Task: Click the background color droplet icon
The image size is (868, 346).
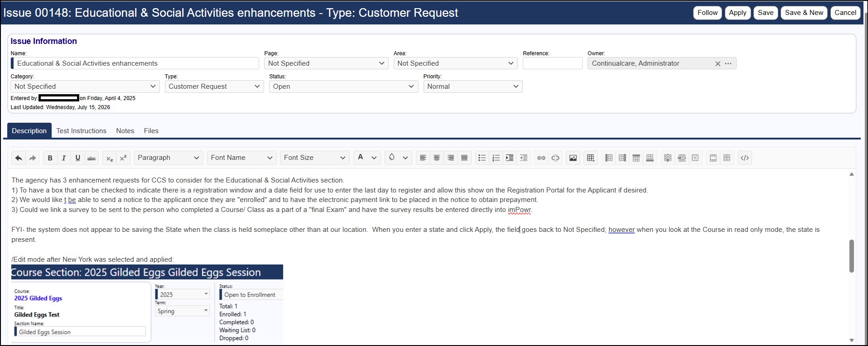Action: pos(392,158)
